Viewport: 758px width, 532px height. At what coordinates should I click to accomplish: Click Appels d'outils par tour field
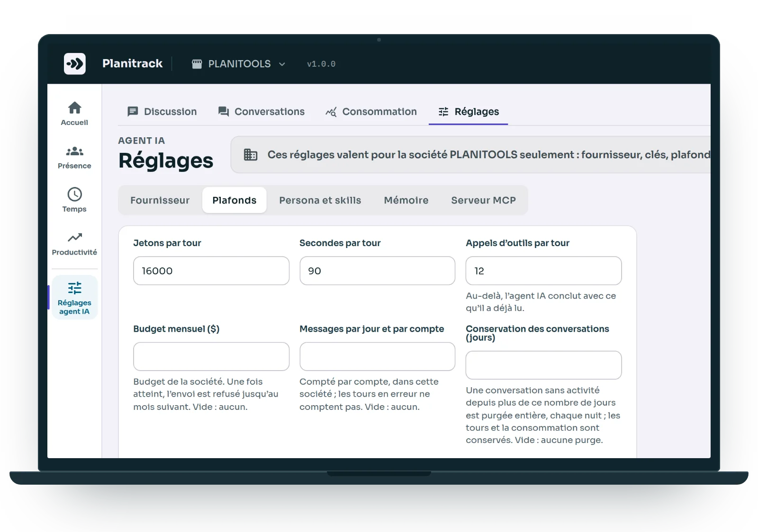[544, 271]
